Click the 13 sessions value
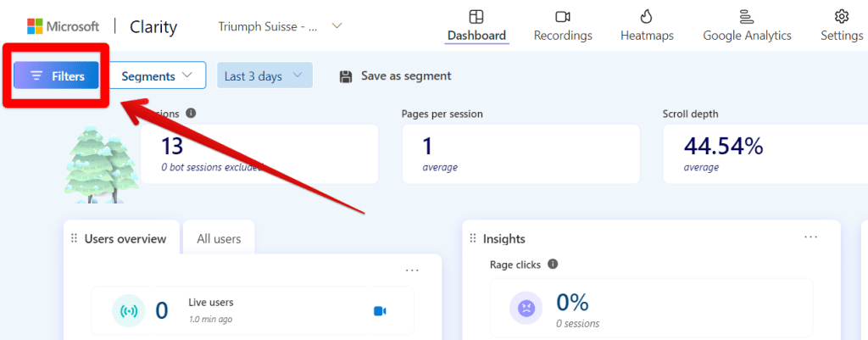The image size is (868, 340). [x=172, y=146]
